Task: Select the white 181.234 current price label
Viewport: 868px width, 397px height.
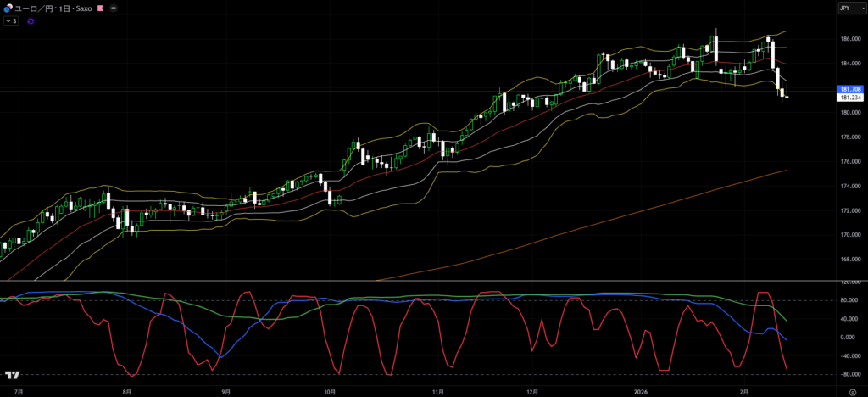Action: pyautogui.click(x=849, y=98)
